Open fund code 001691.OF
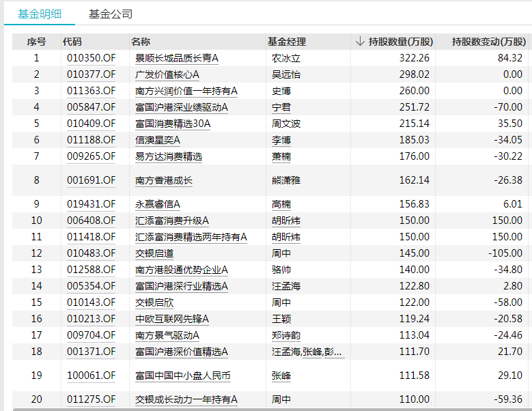532x411 pixels. (x=91, y=180)
